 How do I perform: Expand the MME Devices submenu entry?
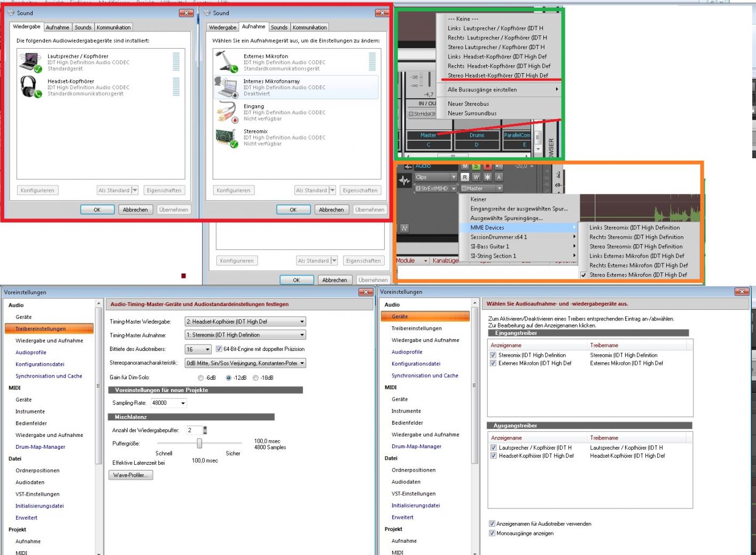(x=519, y=228)
